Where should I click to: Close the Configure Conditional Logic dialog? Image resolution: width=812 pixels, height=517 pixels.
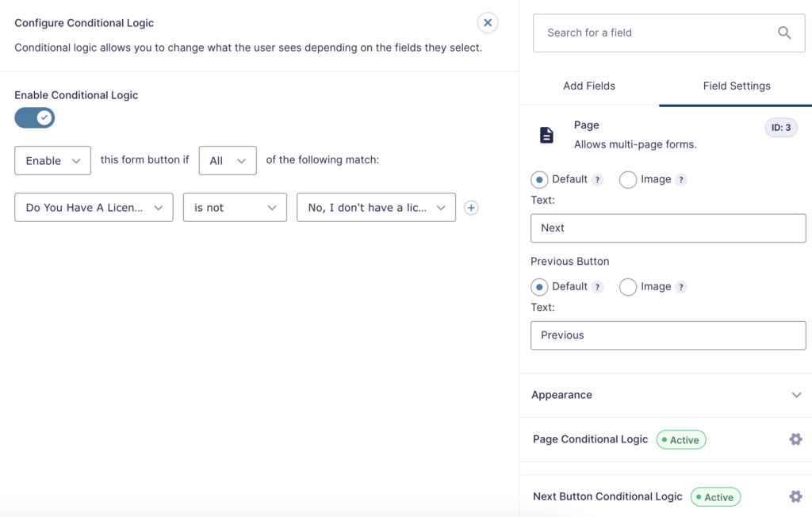click(488, 23)
